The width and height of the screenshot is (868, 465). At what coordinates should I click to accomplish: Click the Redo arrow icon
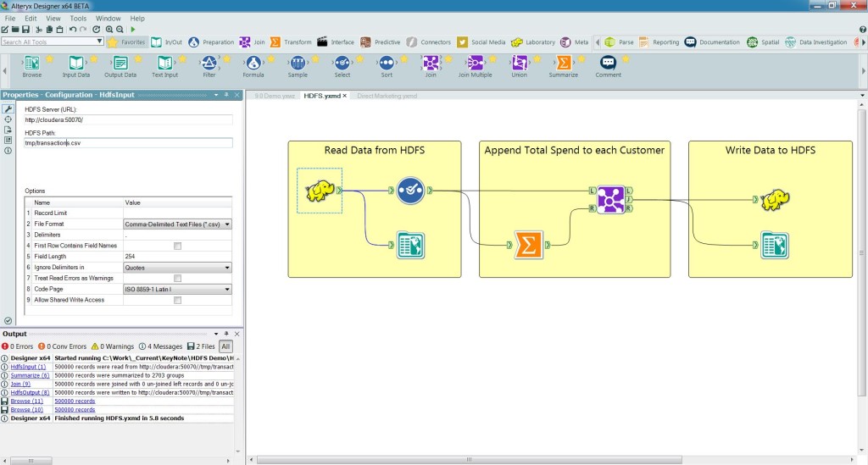tap(83, 30)
